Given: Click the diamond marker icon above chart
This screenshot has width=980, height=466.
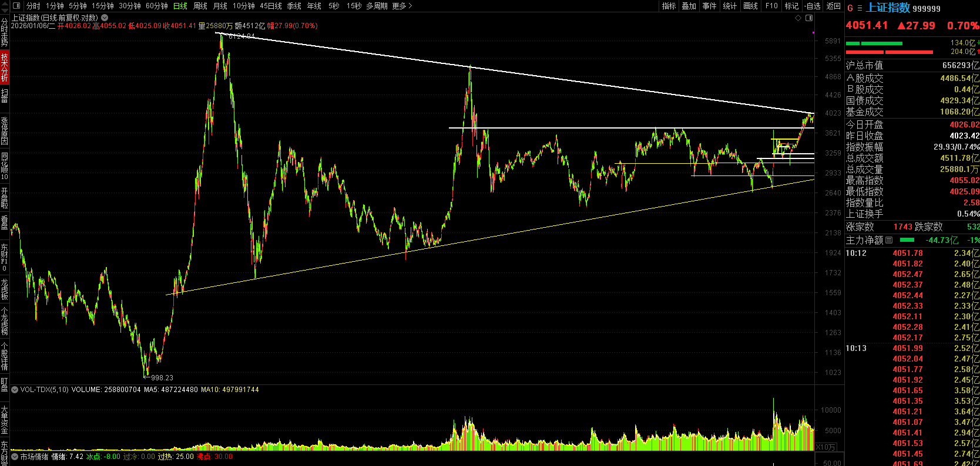Looking at the screenshot, I should [798, 18].
